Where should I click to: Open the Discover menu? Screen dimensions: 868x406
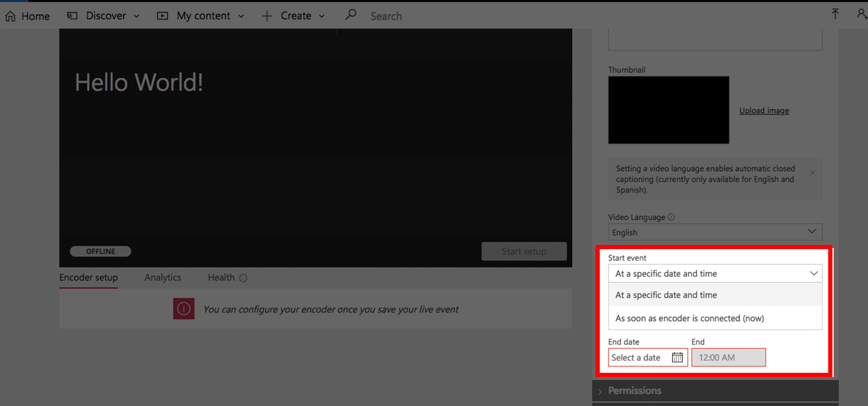coord(103,16)
